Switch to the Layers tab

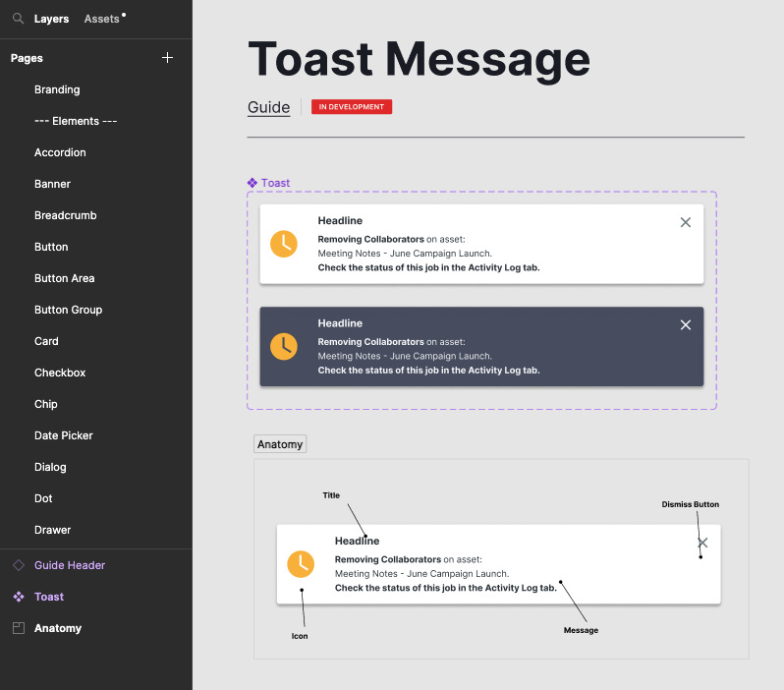click(x=51, y=19)
